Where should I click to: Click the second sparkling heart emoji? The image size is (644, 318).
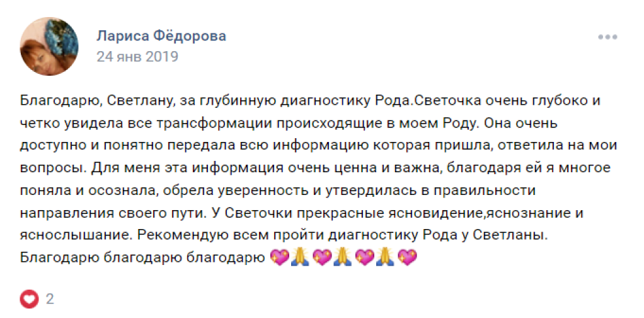coord(322,257)
